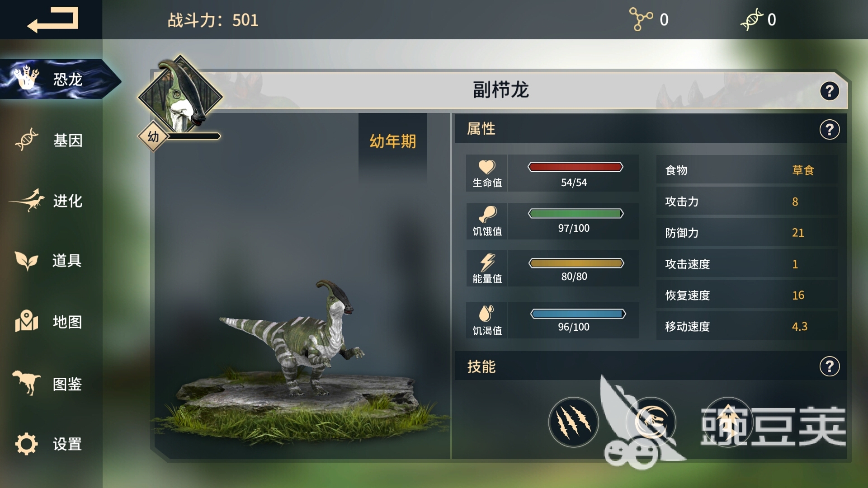The image size is (868, 488).
Task: Click help icon in 技能 header
Action: tap(830, 366)
